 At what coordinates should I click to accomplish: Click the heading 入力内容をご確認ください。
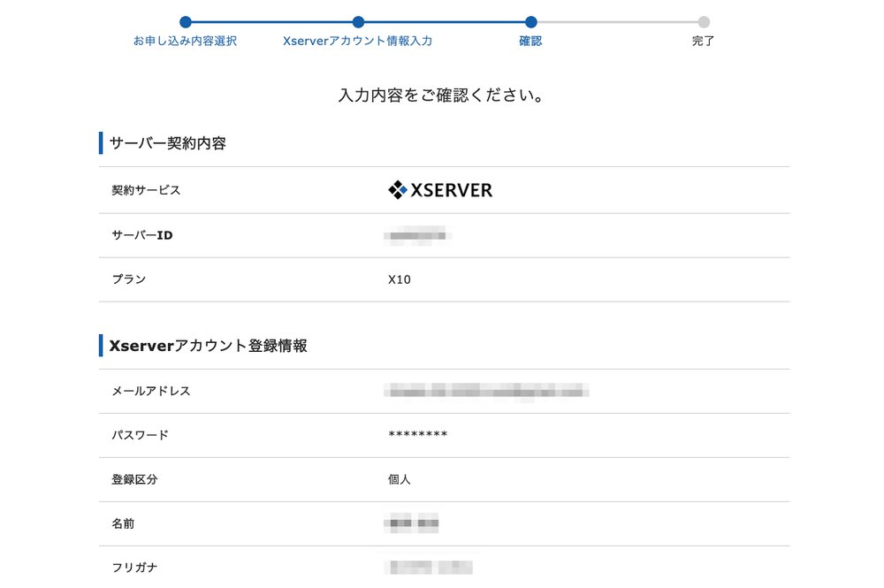[x=441, y=95]
